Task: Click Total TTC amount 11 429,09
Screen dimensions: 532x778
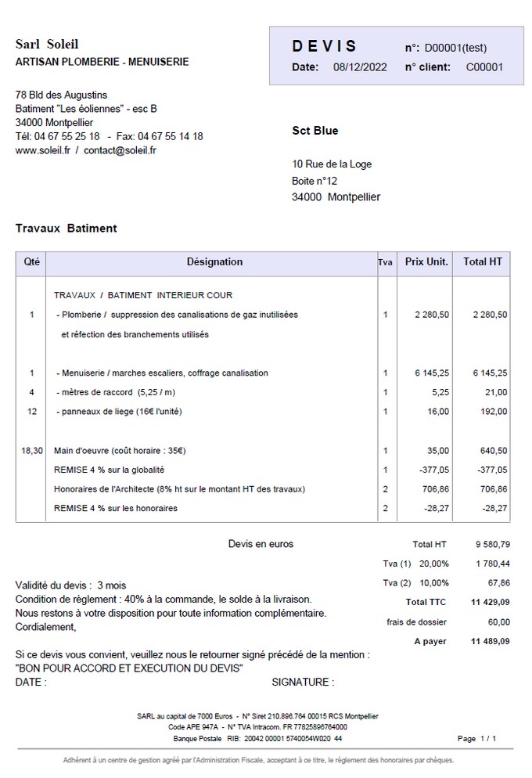Action: pyautogui.click(x=491, y=603)
